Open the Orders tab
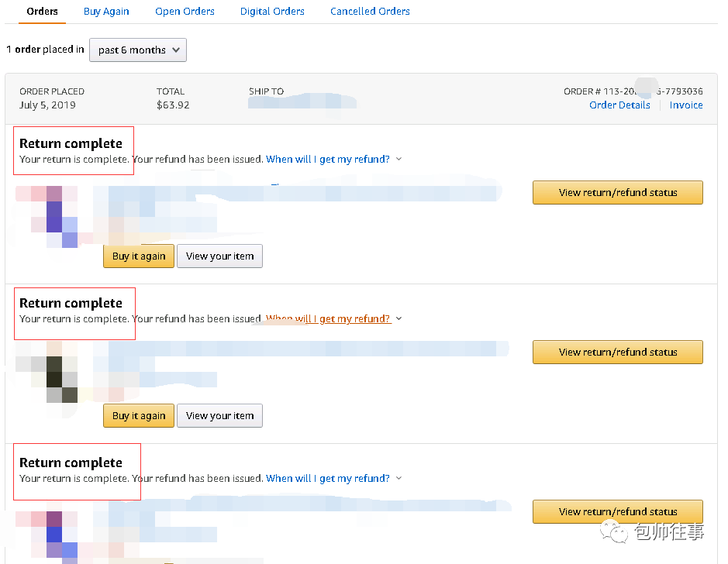The width and height of the screenshot is (728, 564). pos(42,12)
